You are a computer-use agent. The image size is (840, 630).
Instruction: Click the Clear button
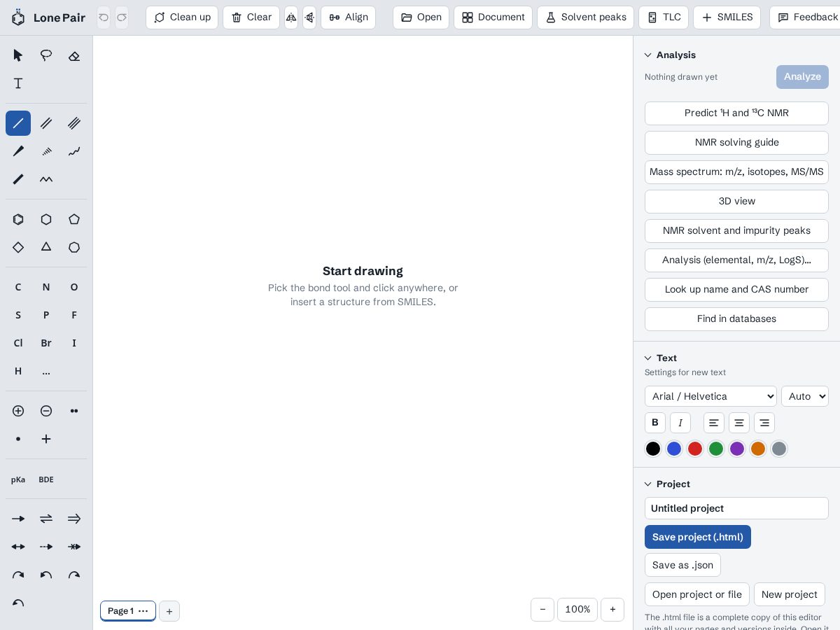click(x=251, y=17)
